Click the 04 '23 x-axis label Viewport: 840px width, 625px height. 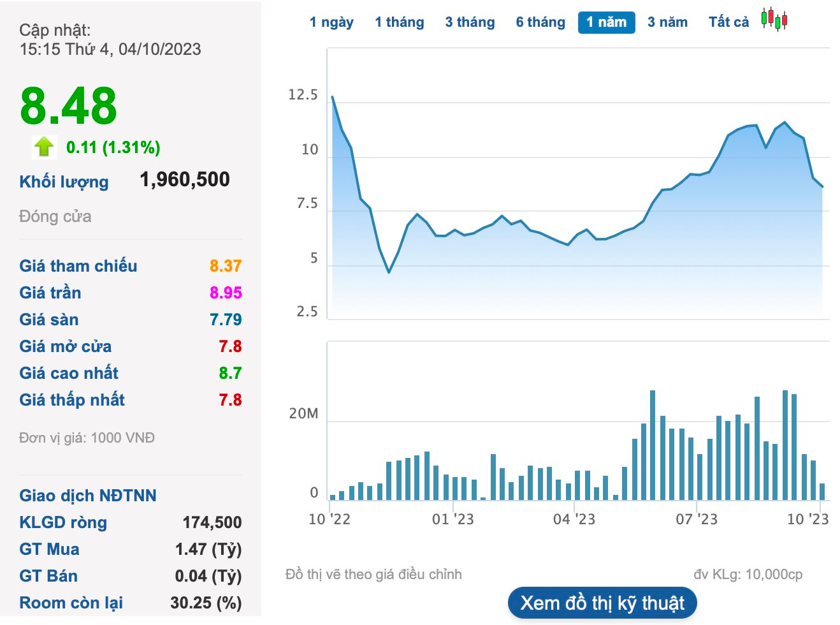tap(574, 519)
